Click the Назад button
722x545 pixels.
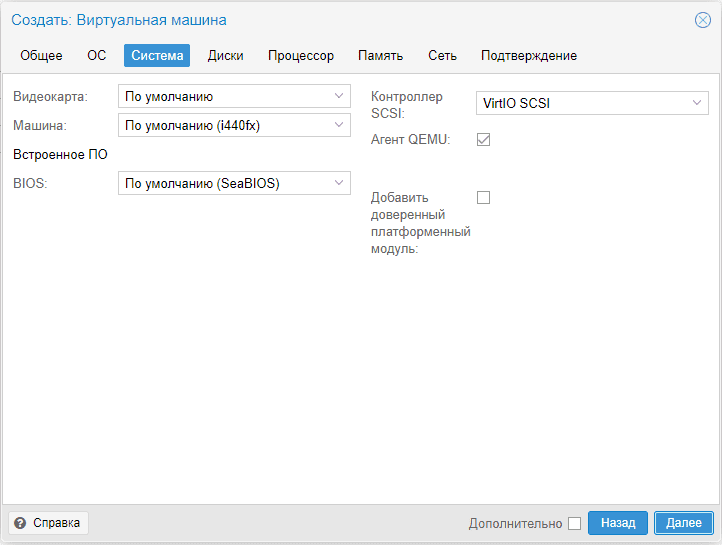point(618,523)
